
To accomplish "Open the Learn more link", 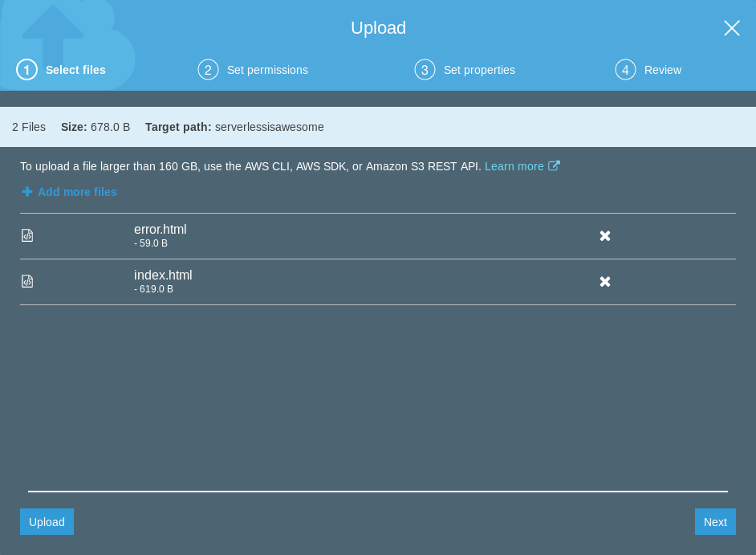I will tap(514, 166).
